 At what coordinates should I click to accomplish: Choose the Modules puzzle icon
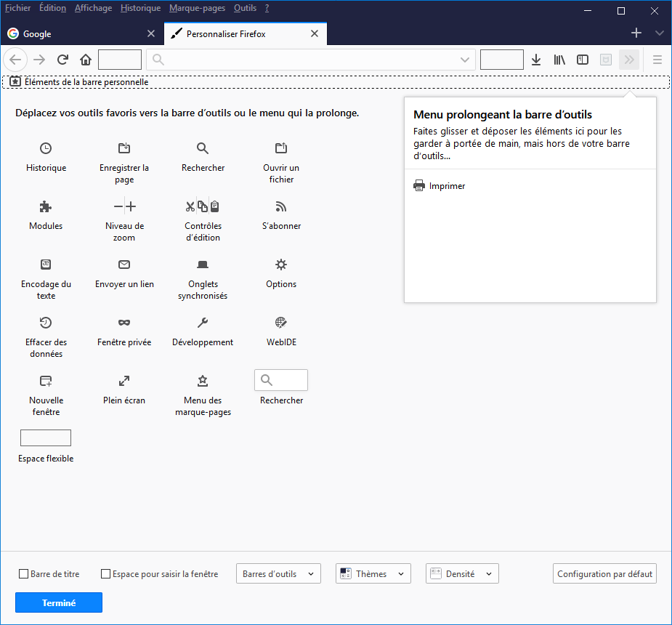pyautogui.click(x=46, y=206)
